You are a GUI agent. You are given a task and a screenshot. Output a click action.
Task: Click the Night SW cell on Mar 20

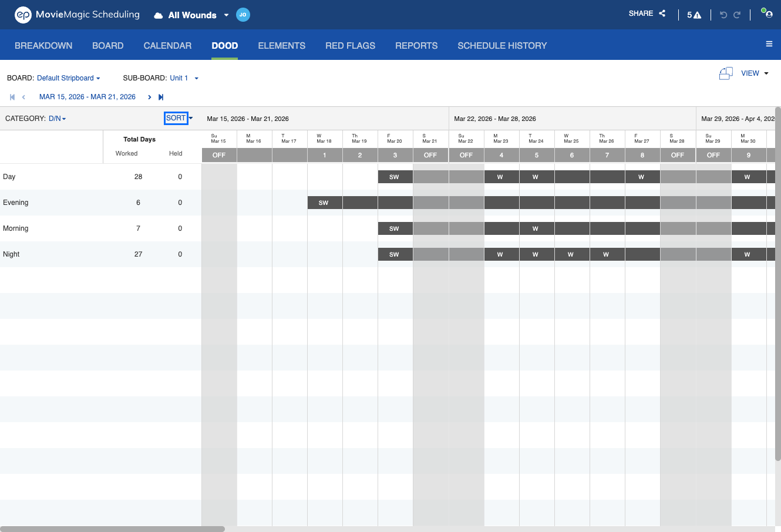click(395, 254)
